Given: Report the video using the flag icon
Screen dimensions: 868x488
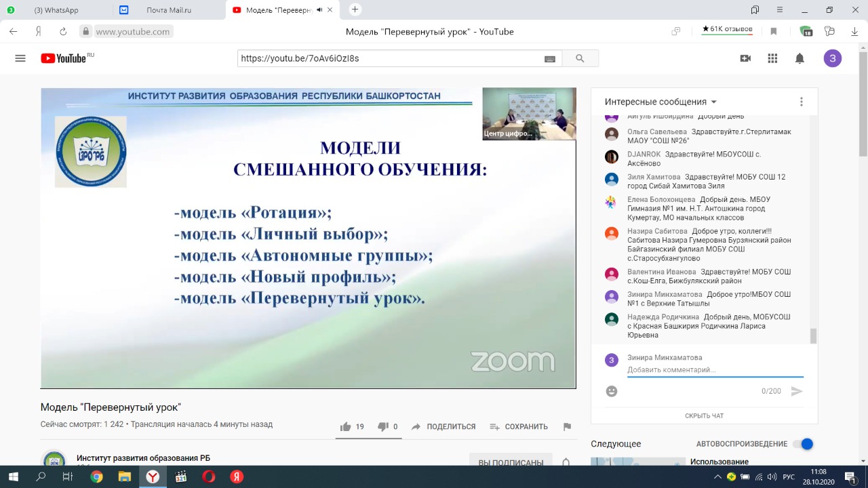Looking at the screenshot, I should 567,426.
